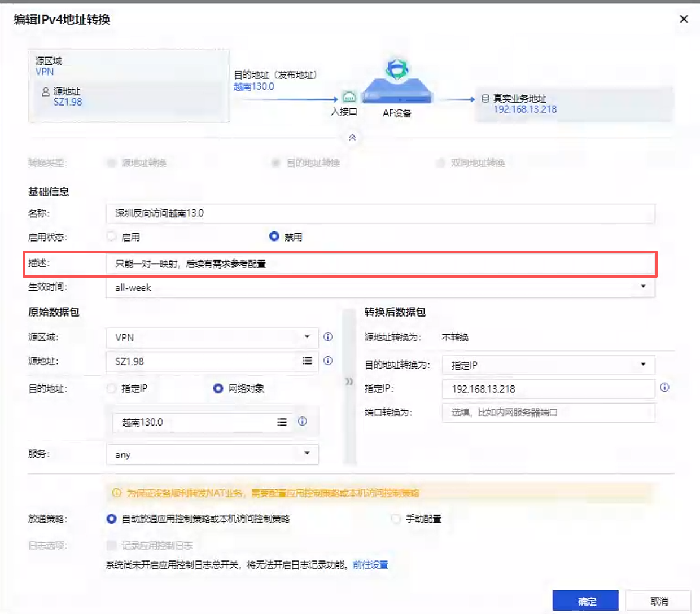Click the 基础信息 section heading
Viewport: 700px width, 614px height.
point(49,192)
